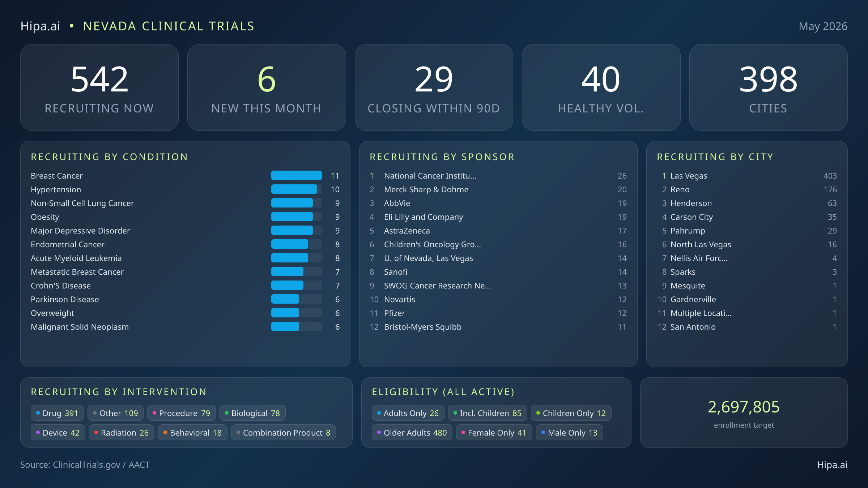The width and height of the screenshot is (868, 488).
Task: Select Pahrump city row
Action: (747, 231)
